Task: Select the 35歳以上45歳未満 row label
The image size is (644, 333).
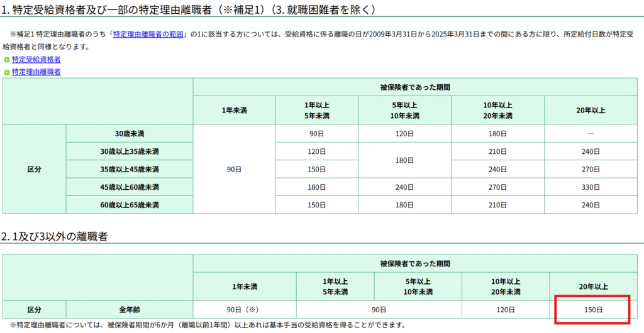Action: (x=130, y=169)
